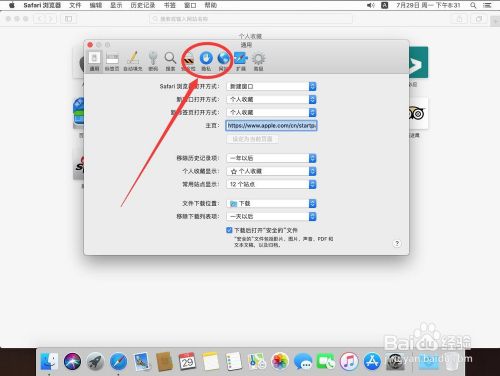Open the 历史记录 menu
The height and width of the screenshot is (376, 500).
[x=143, y=5]
